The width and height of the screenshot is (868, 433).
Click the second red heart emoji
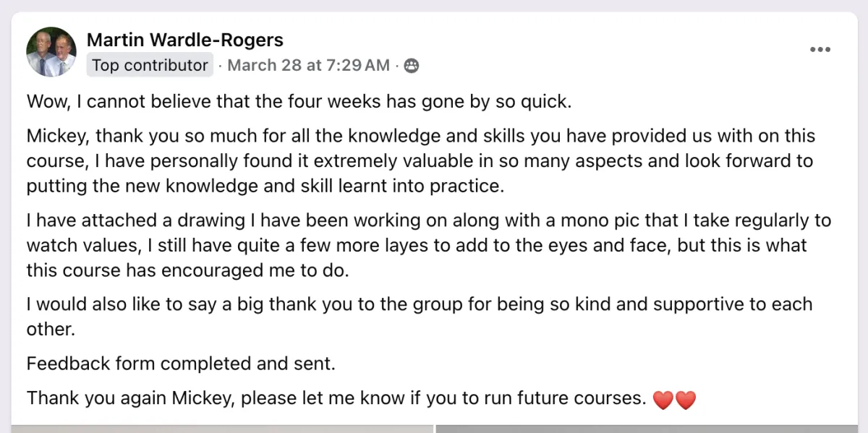click(x=685, y=399)
